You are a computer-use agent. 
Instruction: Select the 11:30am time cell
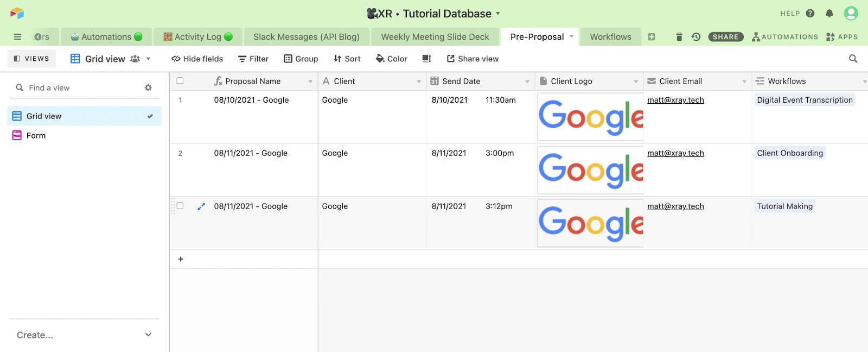pyautogui.click(x=500, y=100)
